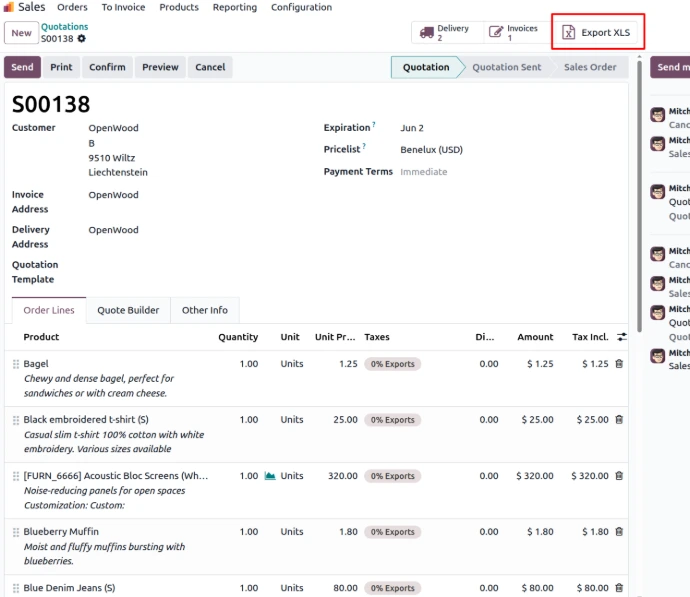The image size is (690, 597).
Task: Click the Confirm button
Action: point(107,67)
